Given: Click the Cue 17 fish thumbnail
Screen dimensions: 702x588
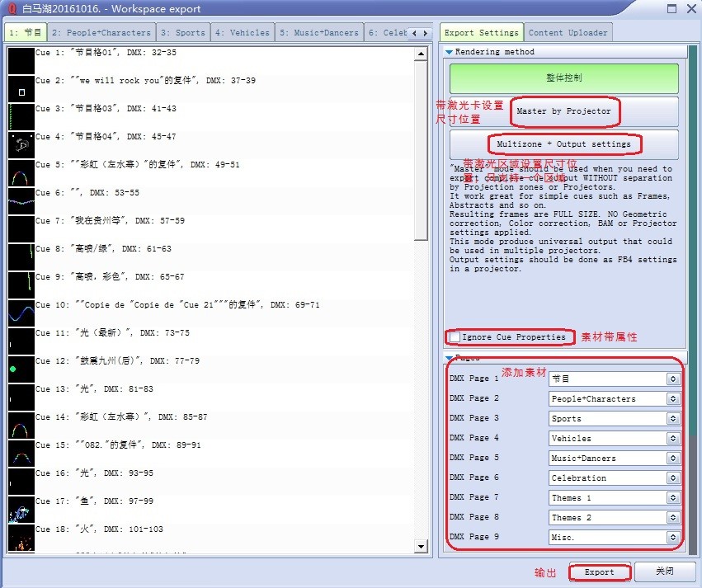Looking at the screenshot, I should pyautogui.click(x=21, y=510).
